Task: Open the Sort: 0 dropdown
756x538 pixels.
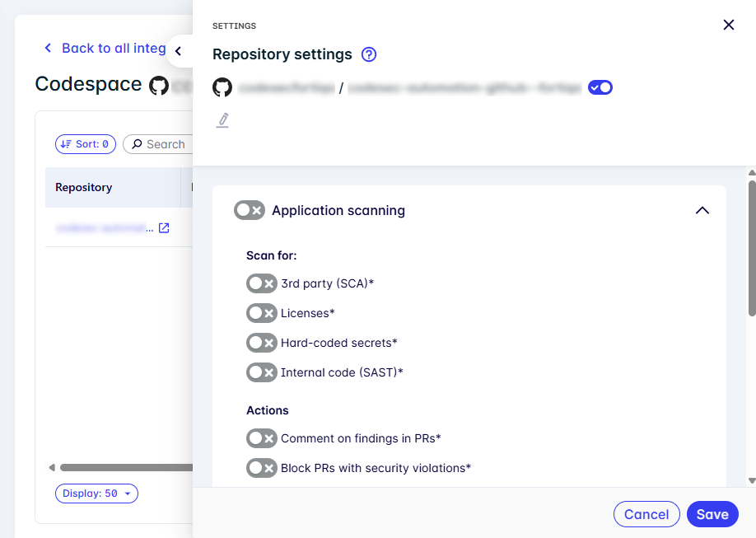Action: pyautogui.click(x=86, y=144)
